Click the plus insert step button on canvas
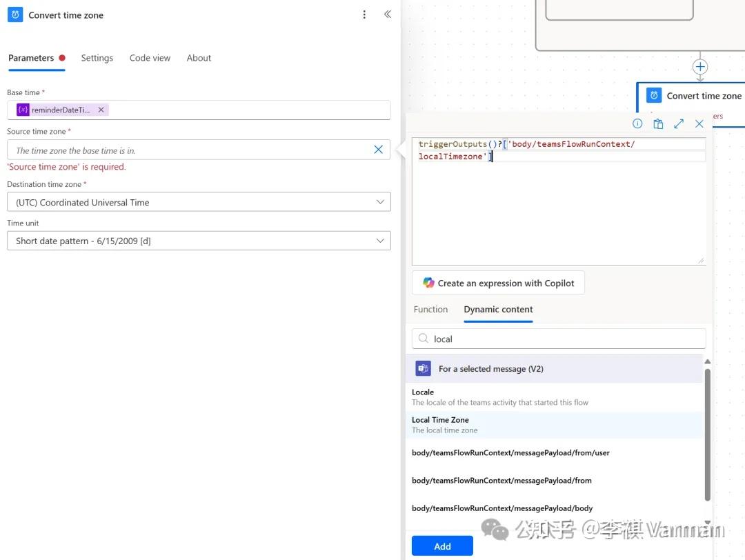 click(x=700, y=67)
